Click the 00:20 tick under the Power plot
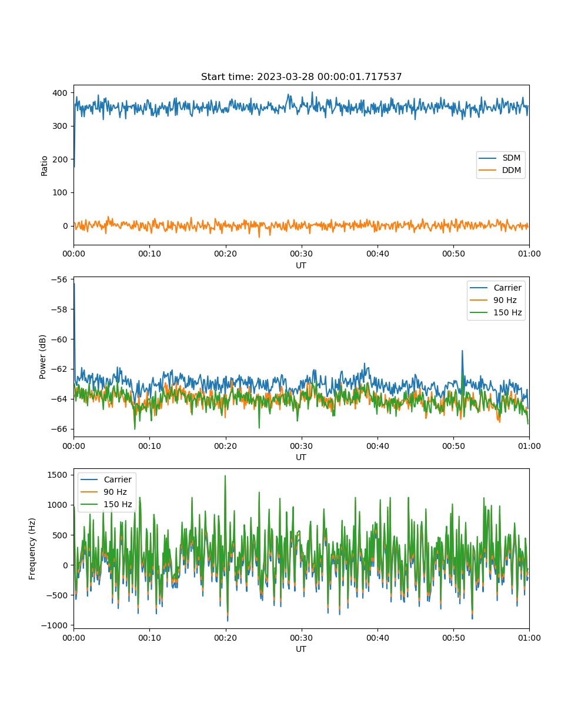588x706 pixels. tap(225, 445)
